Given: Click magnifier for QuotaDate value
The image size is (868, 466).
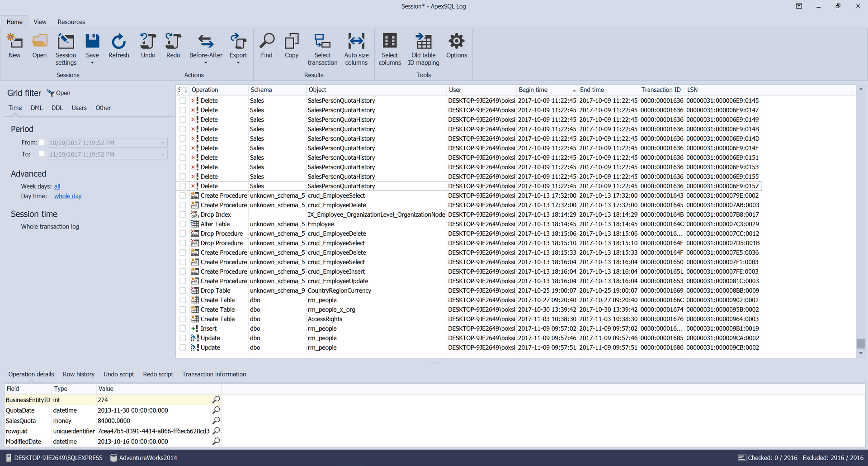Looking at the screenshot, I should 216,410.
